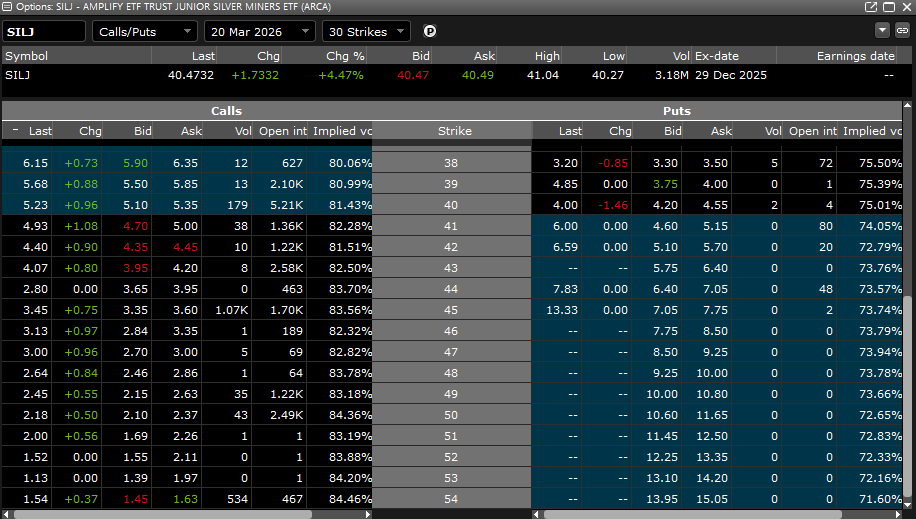This screenshot has width=916, height=519.
Task: Toggle the chain link icon
Action: coord(903,30)
